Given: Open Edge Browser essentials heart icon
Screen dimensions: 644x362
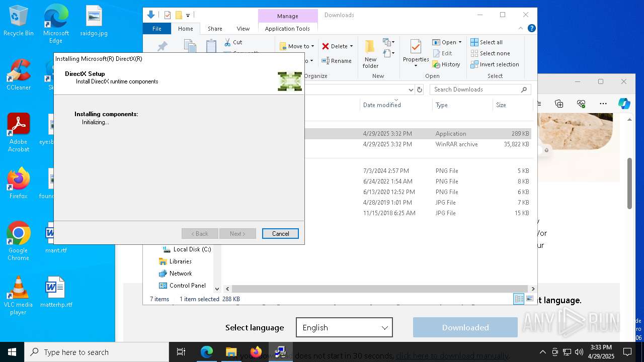Looking at the screenshot, I should tap(581, 104).
